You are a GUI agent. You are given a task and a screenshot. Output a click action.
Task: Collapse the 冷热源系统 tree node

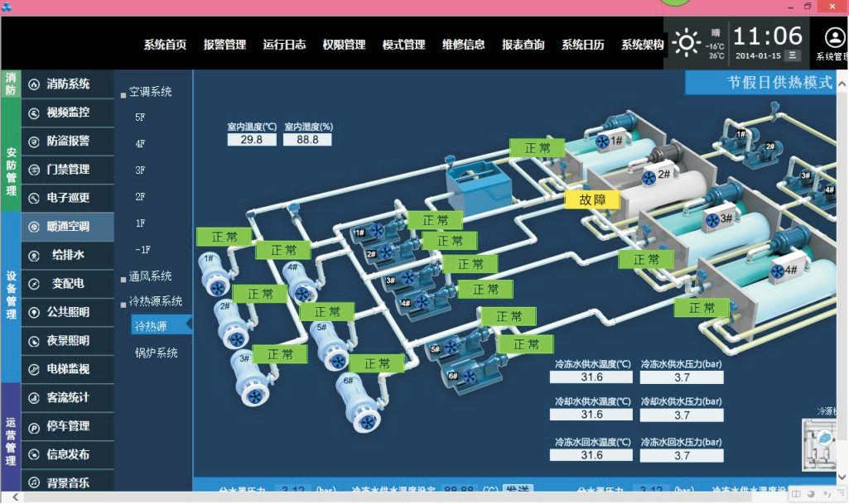124,303
